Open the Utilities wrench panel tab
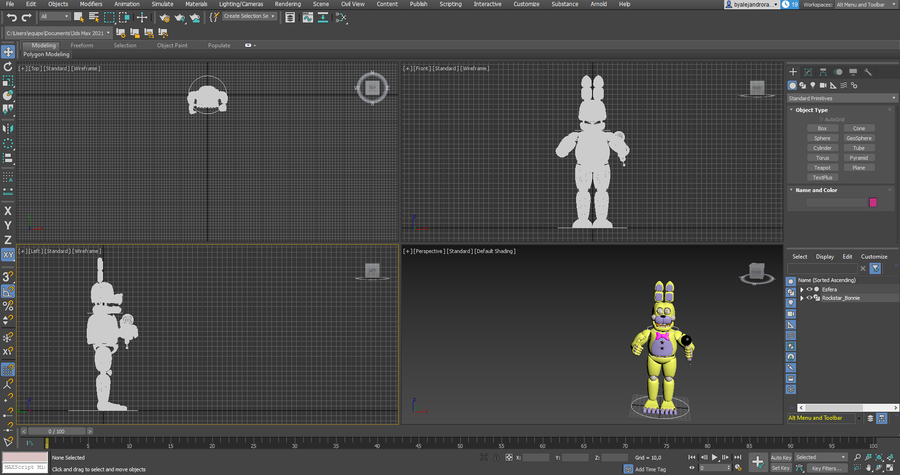This screenshot has width=900, height=475. coord(868,72)
